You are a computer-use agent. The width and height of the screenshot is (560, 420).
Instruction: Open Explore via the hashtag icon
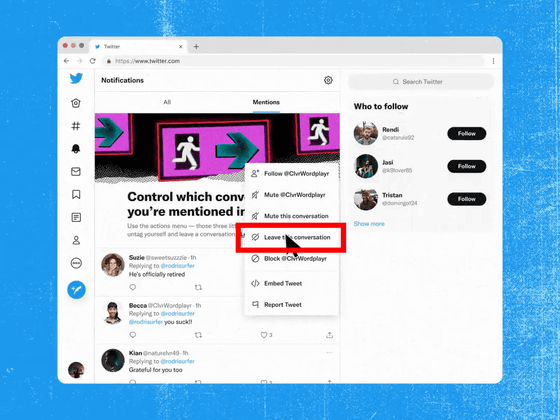pyautogui.click(x=76, y=126)
